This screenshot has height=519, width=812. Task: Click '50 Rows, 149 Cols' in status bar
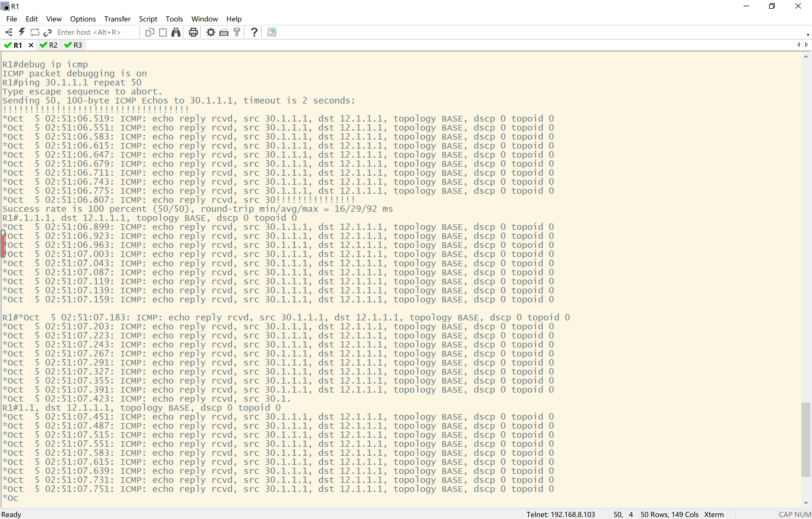pos(669,514)
